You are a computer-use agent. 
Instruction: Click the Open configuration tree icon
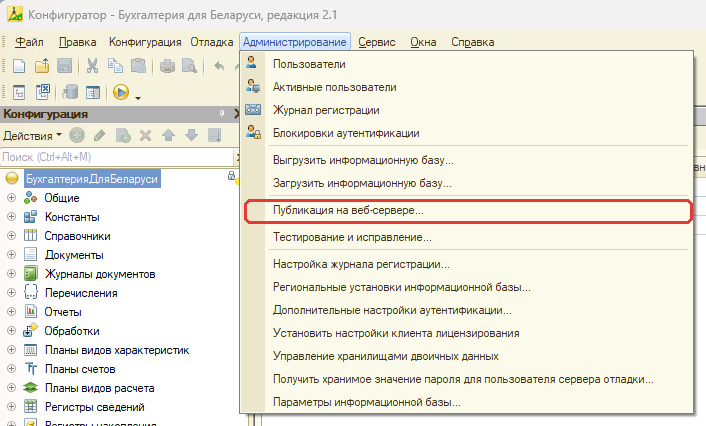(19, 92)
